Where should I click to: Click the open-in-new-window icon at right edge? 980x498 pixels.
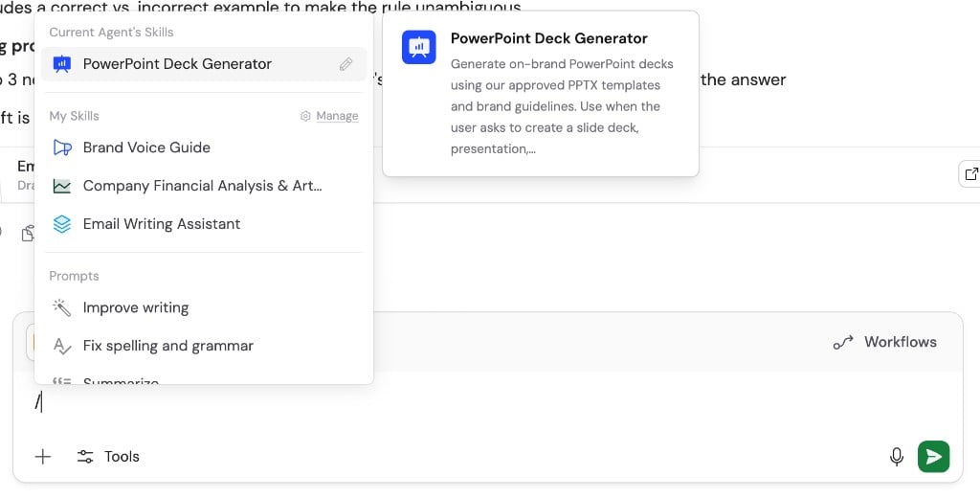(x=970, y=174)
